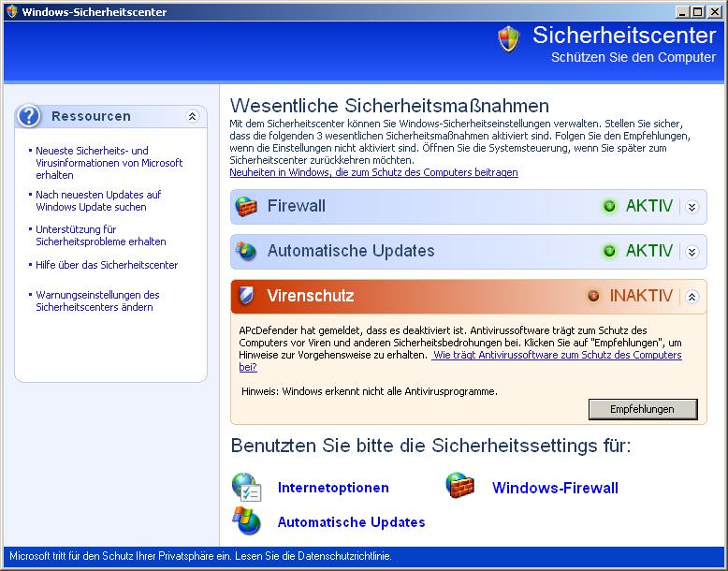728x571 pixels.
Task: Open Neueste Sicherheits- und Virusinformationen link
Action: click(109, 163)
